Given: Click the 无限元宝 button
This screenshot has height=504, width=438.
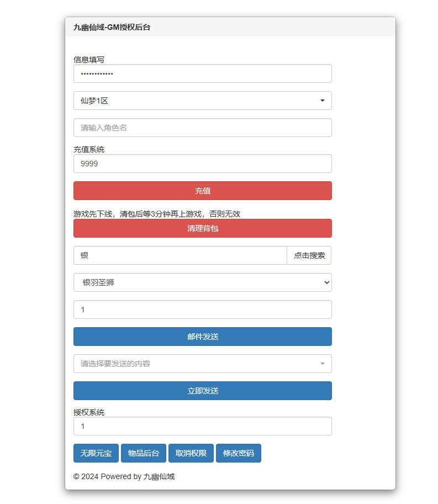Looking at the screenshot, I should pos(96,453).
